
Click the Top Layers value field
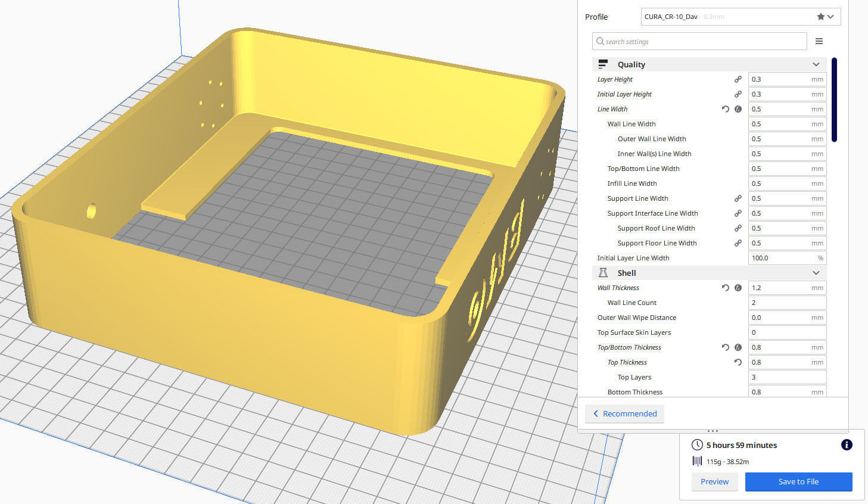coord(787,377)
